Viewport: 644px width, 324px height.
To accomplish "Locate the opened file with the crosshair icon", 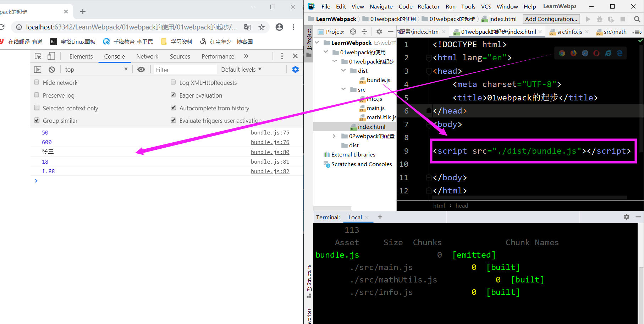I will pyautogui.click(x=353, y=32).
